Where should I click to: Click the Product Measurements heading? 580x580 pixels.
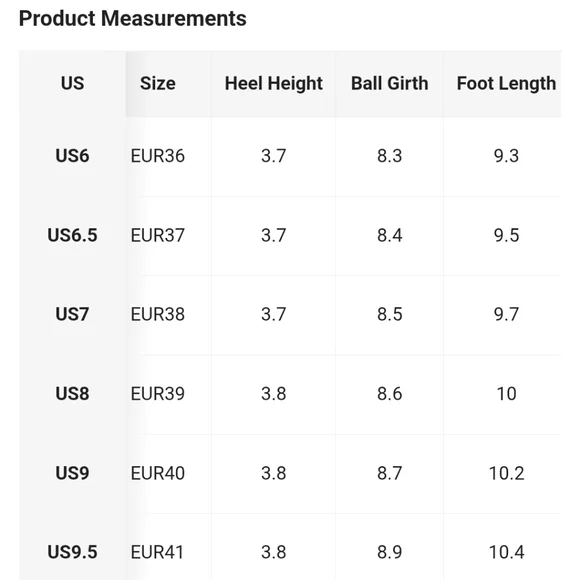pyautogui.click(x=132, y=18)
